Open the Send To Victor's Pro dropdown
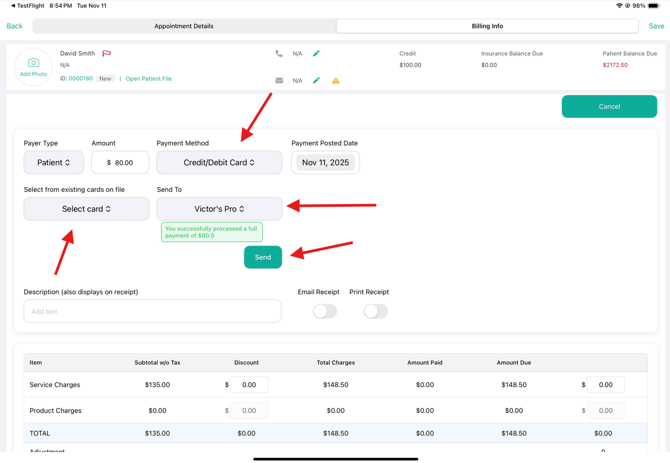Screen dimensions: 670x463 (x=219, y=209)
